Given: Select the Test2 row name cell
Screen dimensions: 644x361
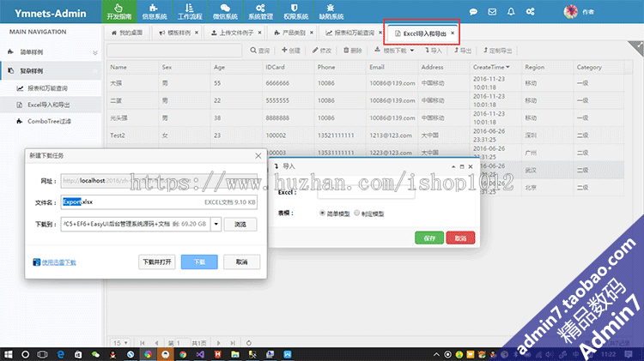Looking at the screenshot, I should tap(132, 135).
